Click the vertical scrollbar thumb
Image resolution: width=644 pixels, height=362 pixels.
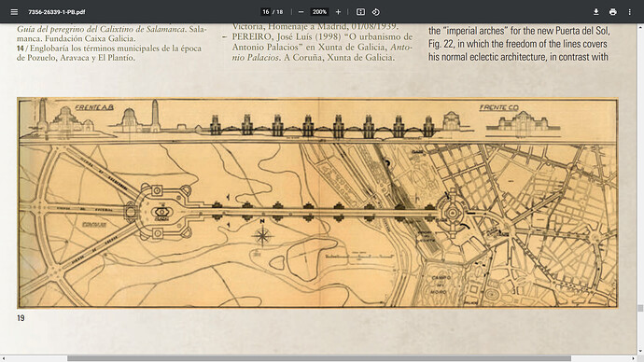[x=640, y=308]
